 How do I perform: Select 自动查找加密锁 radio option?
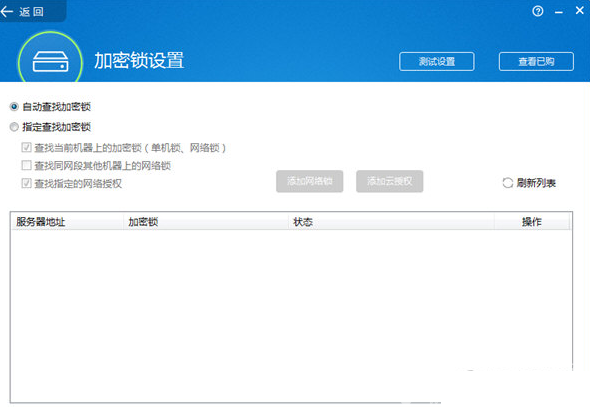14,107
